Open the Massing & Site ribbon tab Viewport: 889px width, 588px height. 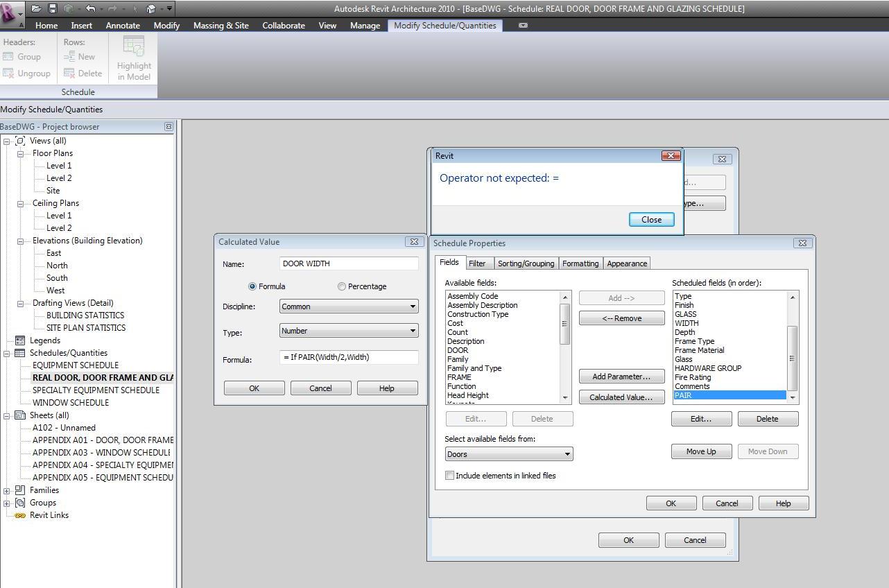click(x=221, y=25)
